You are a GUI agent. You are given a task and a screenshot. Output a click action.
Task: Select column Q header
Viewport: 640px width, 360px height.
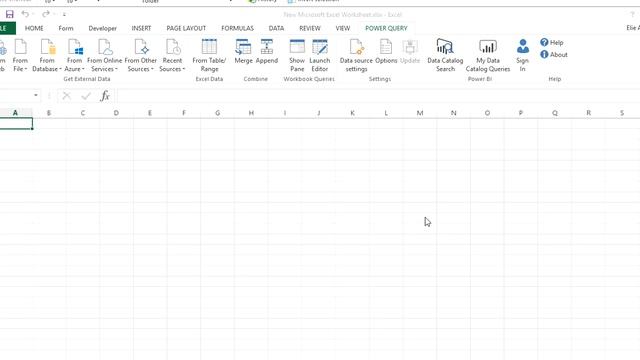point(555,113)
